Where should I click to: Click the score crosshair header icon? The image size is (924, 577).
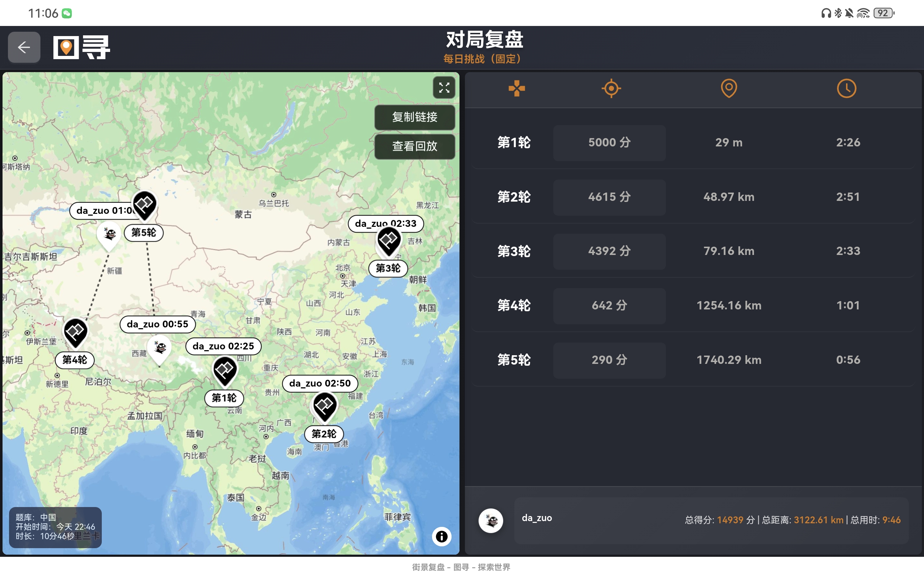click(611, 89)
